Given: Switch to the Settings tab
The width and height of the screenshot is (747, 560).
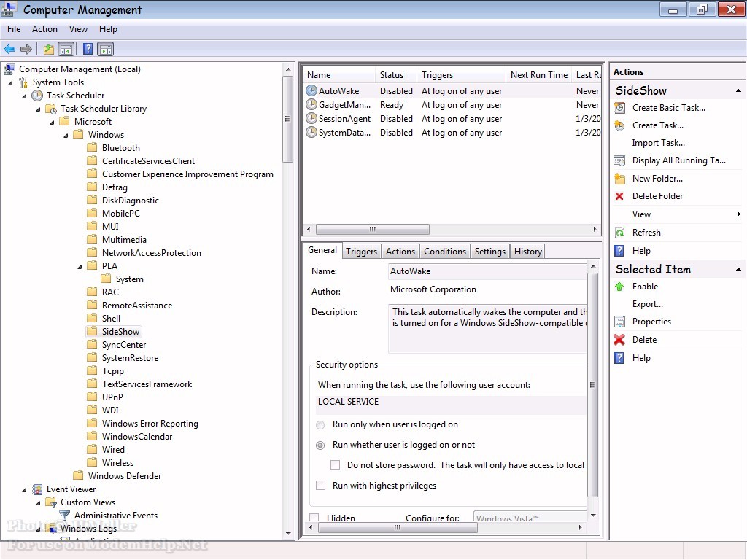Looking at the screenshot, I should 489,252.
